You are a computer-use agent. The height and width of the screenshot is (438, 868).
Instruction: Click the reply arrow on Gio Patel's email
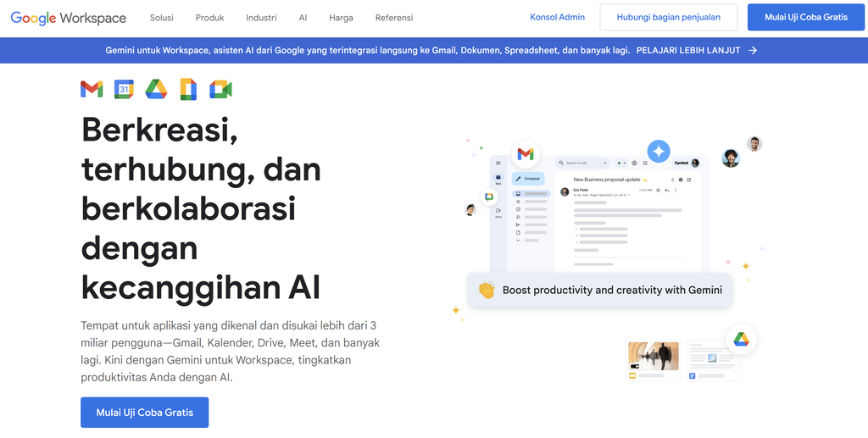[667, 191]
